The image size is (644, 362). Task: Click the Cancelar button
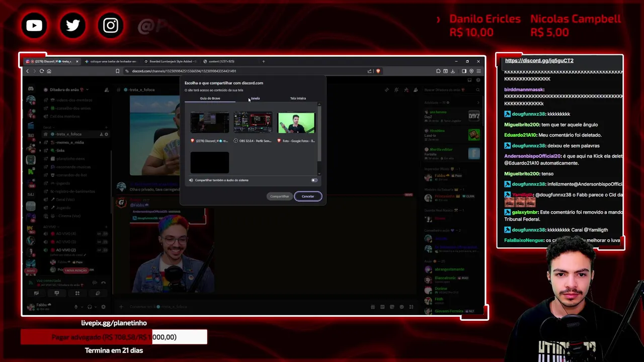point(308,197)
